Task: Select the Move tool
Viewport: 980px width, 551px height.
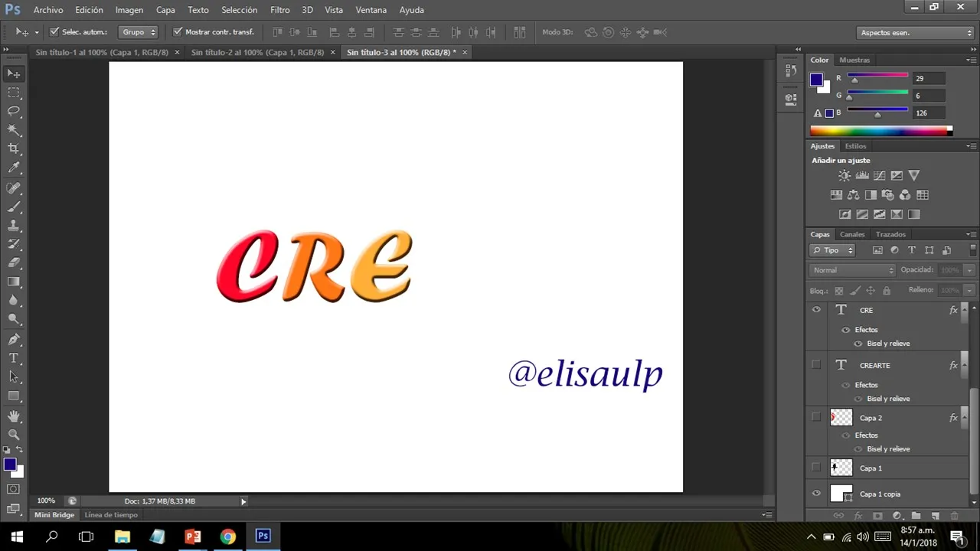Action: click(x=14, y=73)
